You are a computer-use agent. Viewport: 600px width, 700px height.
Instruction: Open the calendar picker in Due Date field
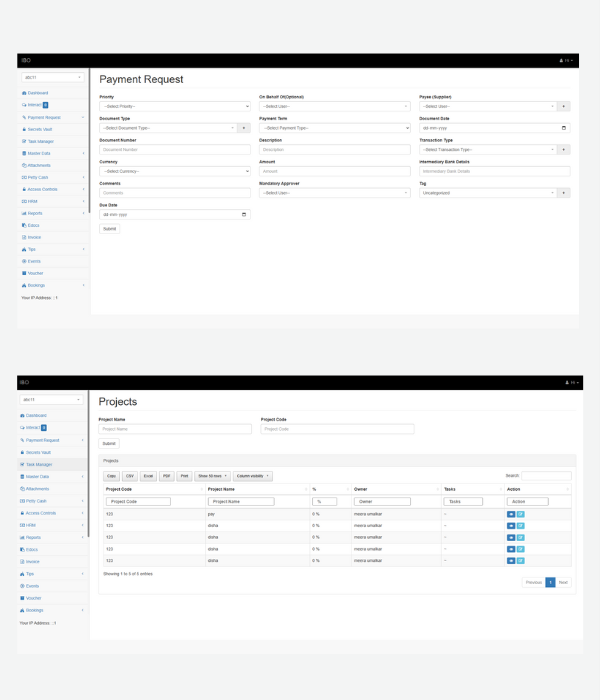click(x=244, y=214)
